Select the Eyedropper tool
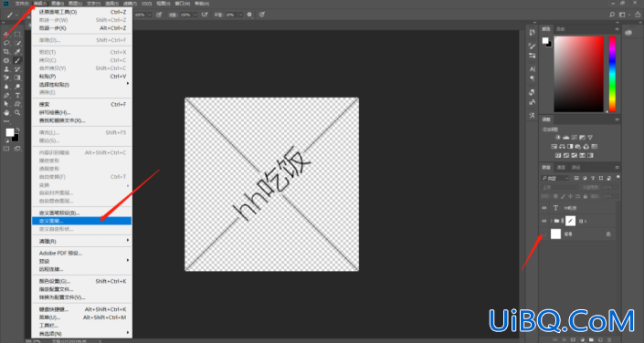This screenshot has width=644, height=343. [x=17, y=52]
